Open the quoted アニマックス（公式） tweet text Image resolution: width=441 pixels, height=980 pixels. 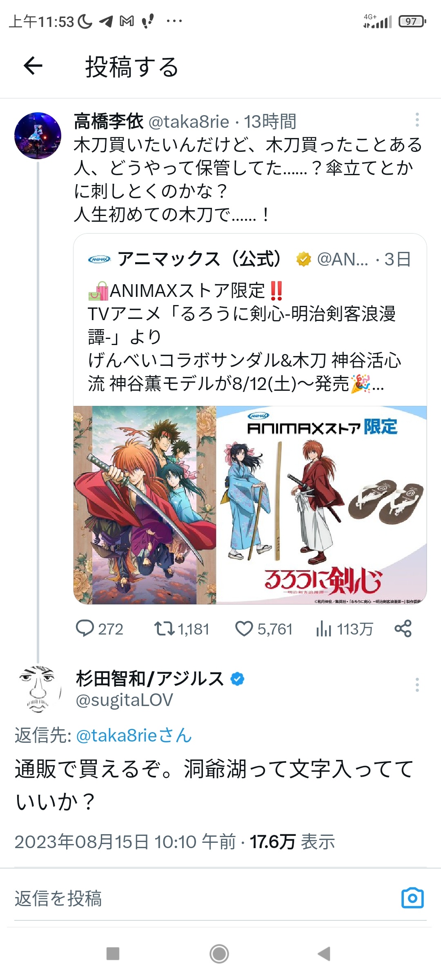tap(244, 336)
